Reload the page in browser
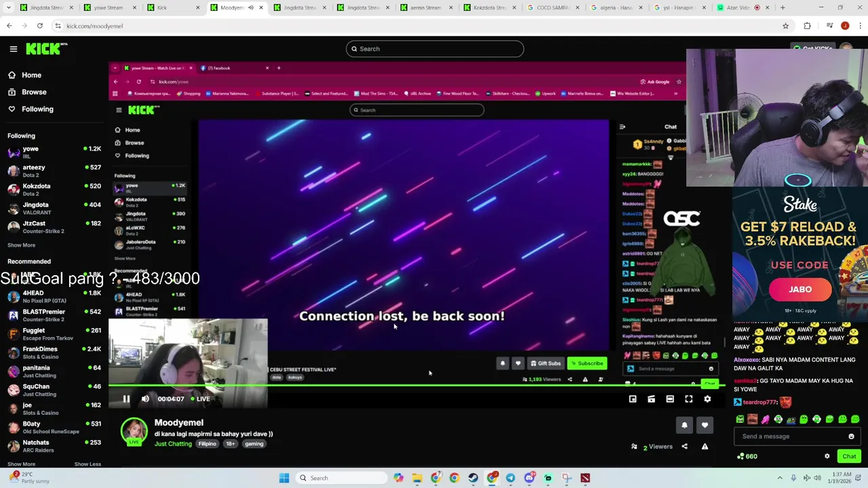868x488 pixels. [40, 26]
